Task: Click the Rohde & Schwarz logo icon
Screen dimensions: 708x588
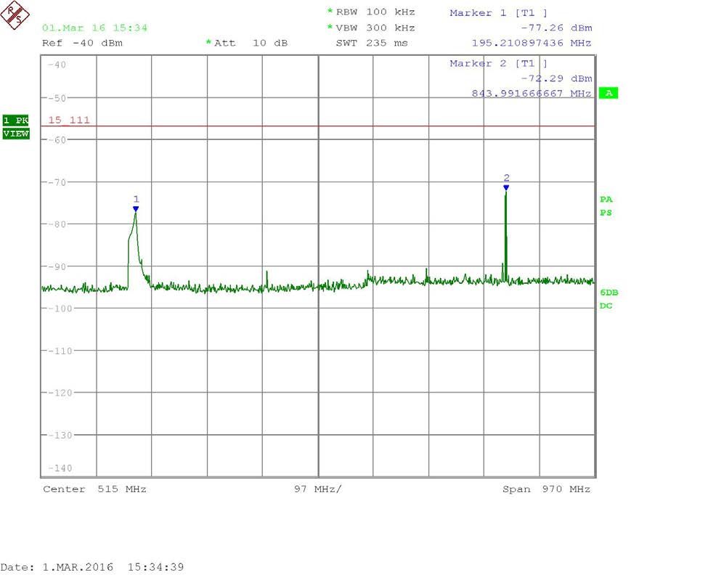Action: tap(15, 15)
